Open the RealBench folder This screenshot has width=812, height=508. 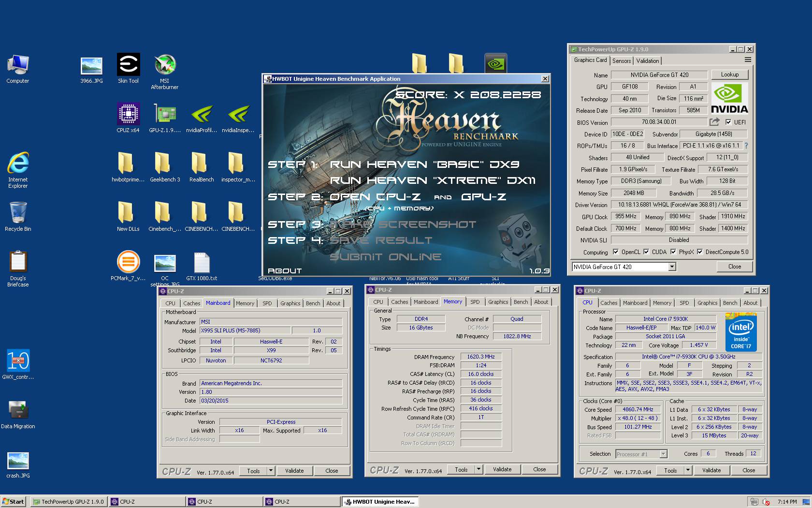point(202,167)
